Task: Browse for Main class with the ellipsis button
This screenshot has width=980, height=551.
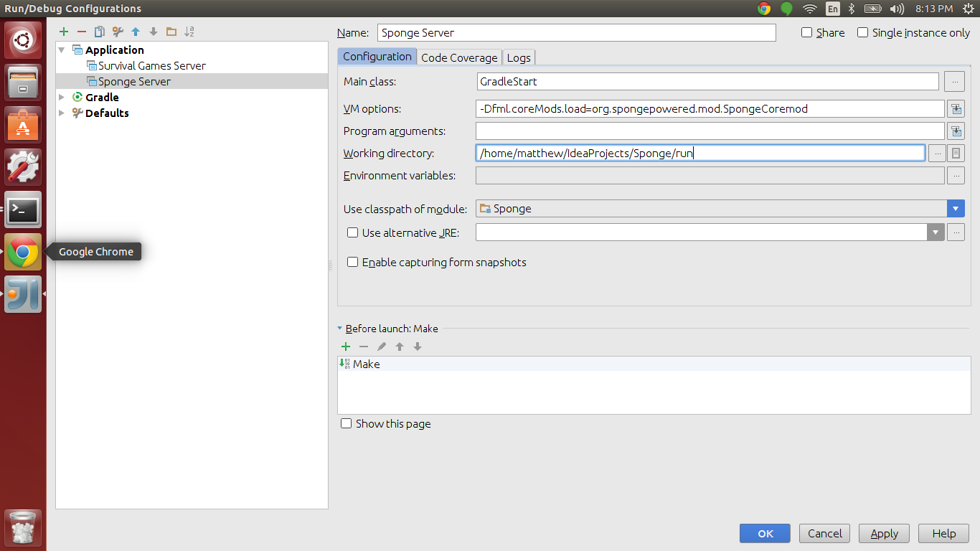Action: 954,82
